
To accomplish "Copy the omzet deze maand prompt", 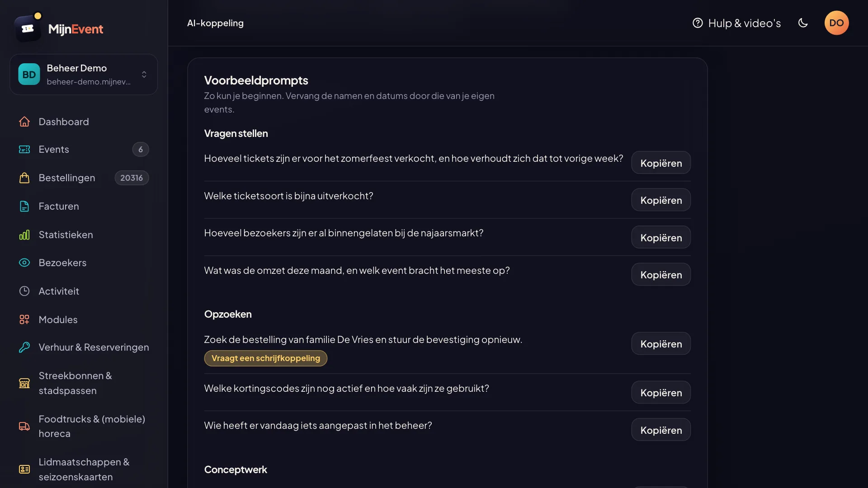I will pos(661,275).
